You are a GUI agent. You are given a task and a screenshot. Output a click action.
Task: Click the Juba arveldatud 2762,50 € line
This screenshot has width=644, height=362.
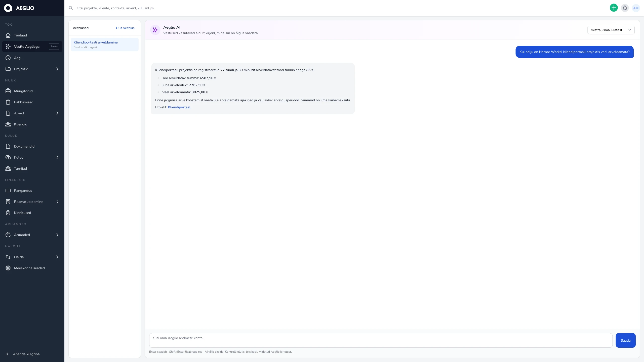(184, 85)
